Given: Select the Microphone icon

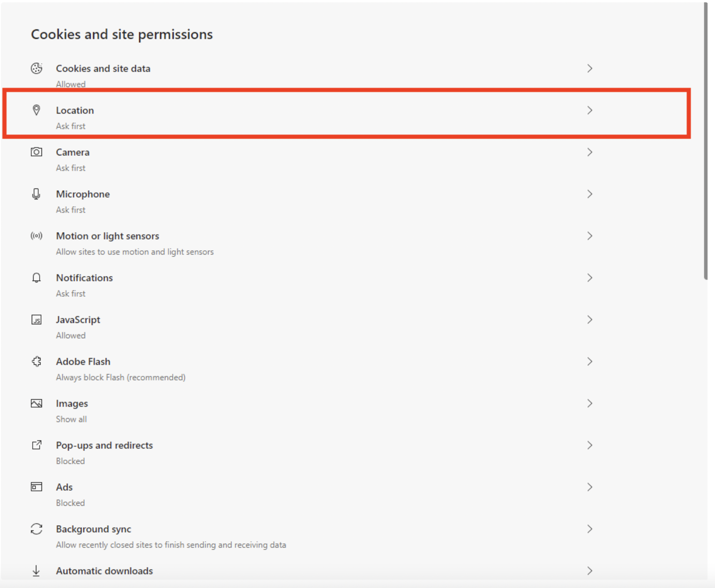Looking at the screenshot, I should point(36,194).
